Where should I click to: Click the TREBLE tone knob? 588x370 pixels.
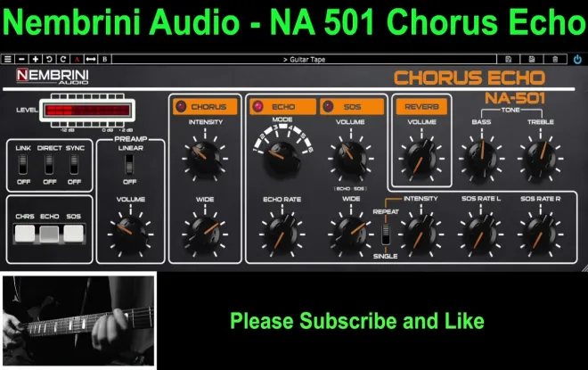pos(541,159)
